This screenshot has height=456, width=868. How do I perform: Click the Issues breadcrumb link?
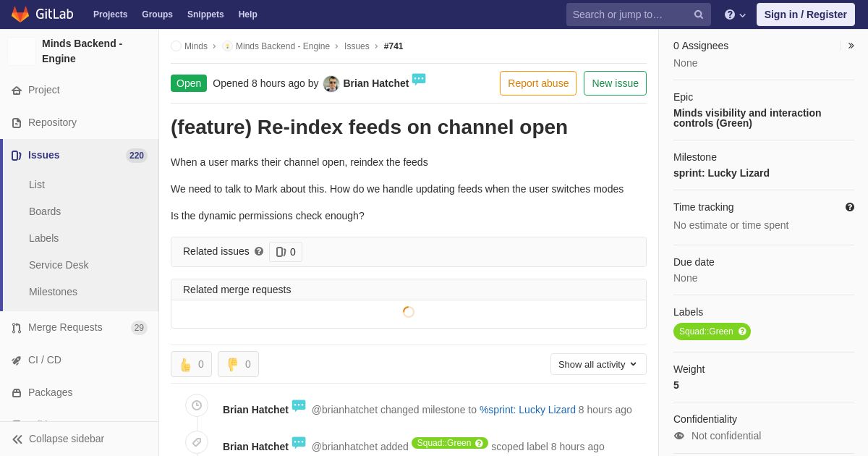357,46
